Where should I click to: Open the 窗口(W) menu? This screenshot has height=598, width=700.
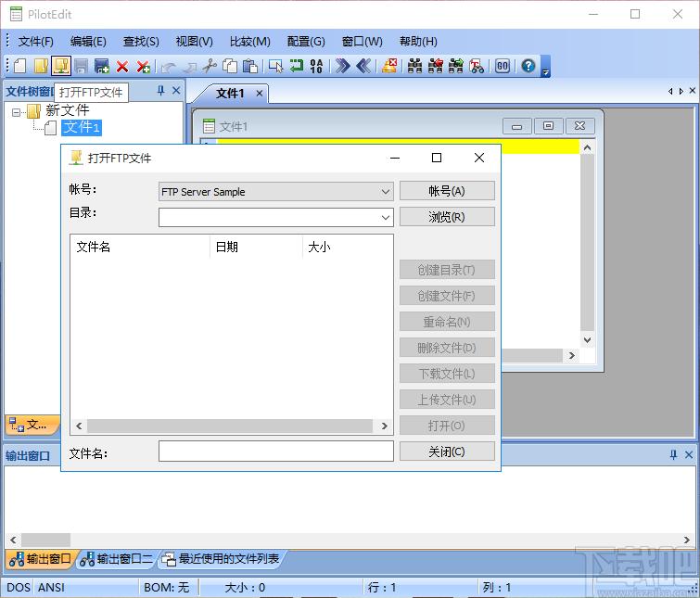click(363, 42)
